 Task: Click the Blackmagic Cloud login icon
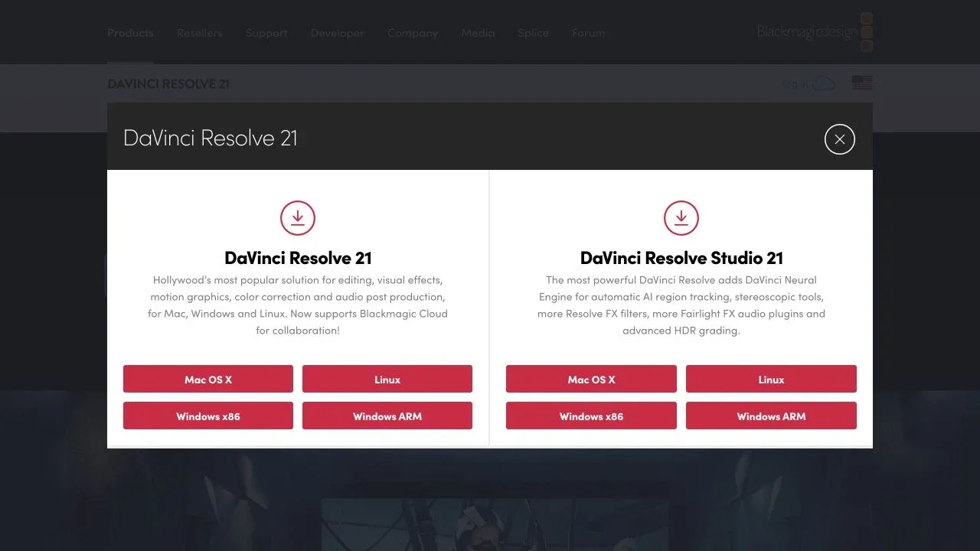click(x=824, y=83)
